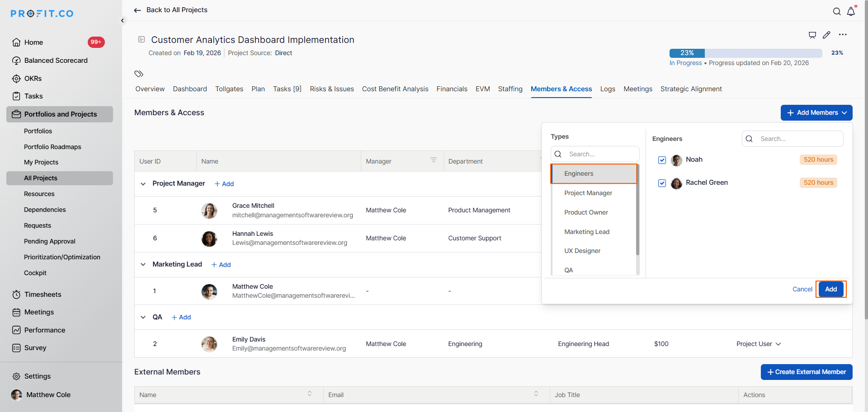This screenshot has width=868, height=412.
Task: Select UX Designer in Types list
Action: click(x=582, y=251)
